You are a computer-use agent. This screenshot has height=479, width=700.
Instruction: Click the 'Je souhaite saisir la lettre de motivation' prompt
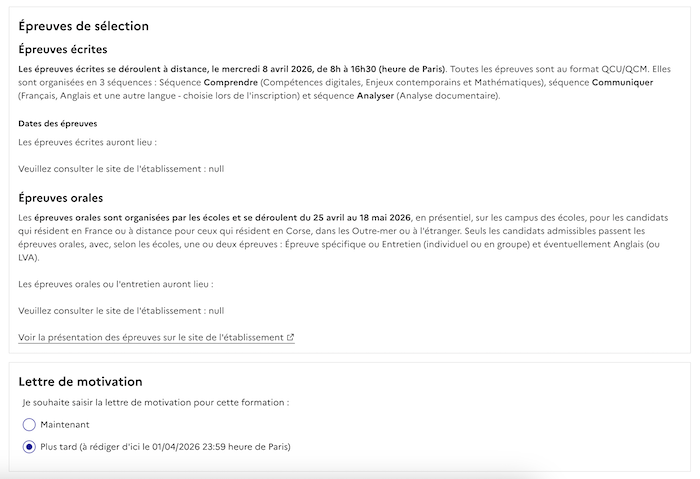pyautogui.click(x=155, y=402)
